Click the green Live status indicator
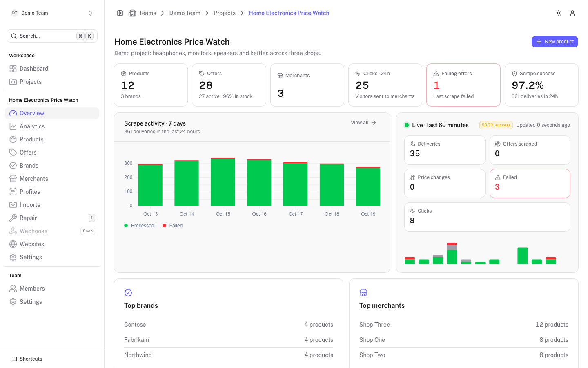588x368 pixels. click(x=407, y=125)
